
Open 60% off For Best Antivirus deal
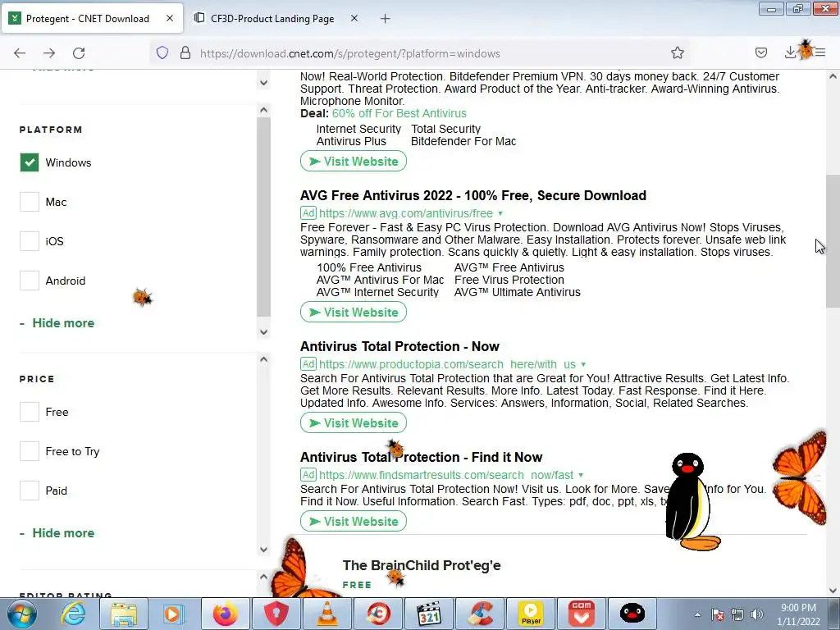pos(399,113)
